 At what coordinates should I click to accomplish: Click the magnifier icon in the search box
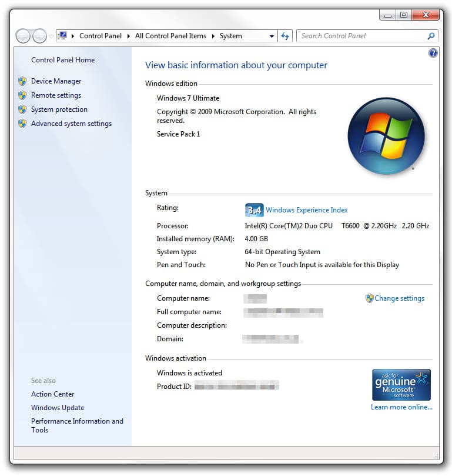(x=431, y=36)
